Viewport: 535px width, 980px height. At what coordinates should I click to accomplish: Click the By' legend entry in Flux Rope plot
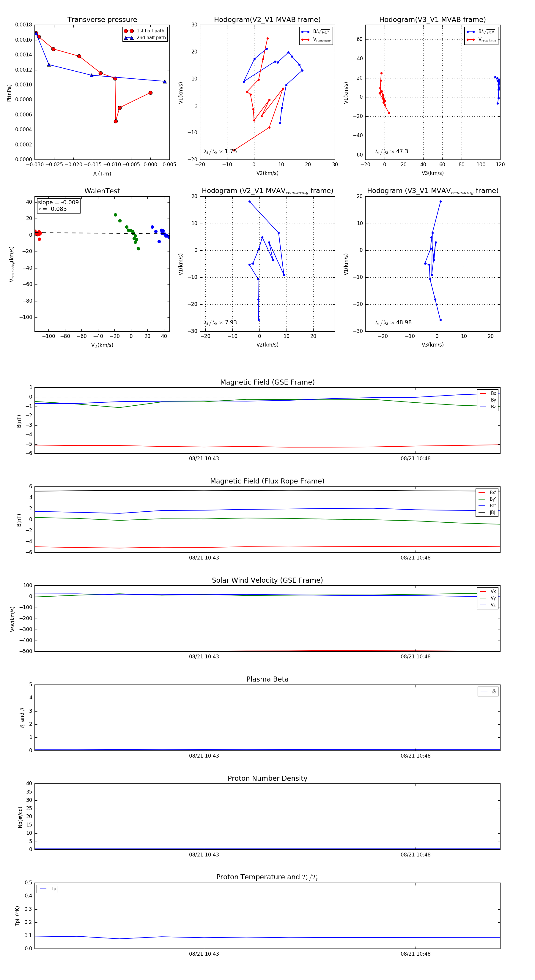487,499
